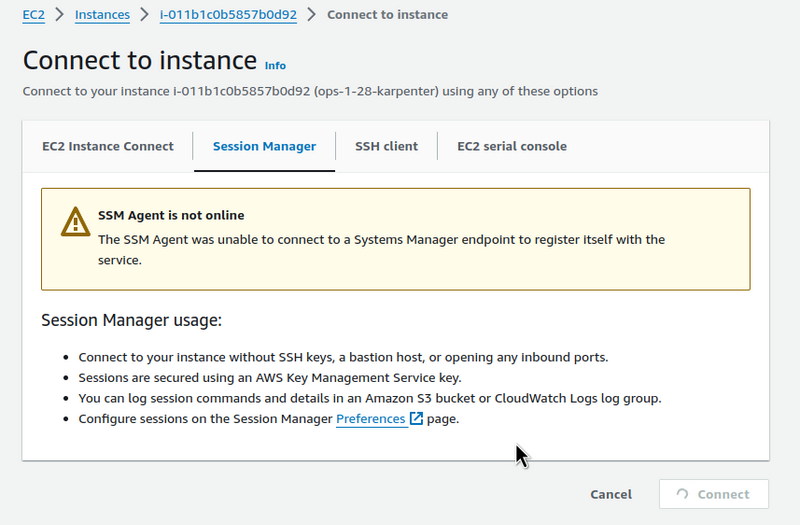The width and height of the screenshot is (800, 525).
Task: Click the spinner icon in Connect button
Action: pos(682,494)
